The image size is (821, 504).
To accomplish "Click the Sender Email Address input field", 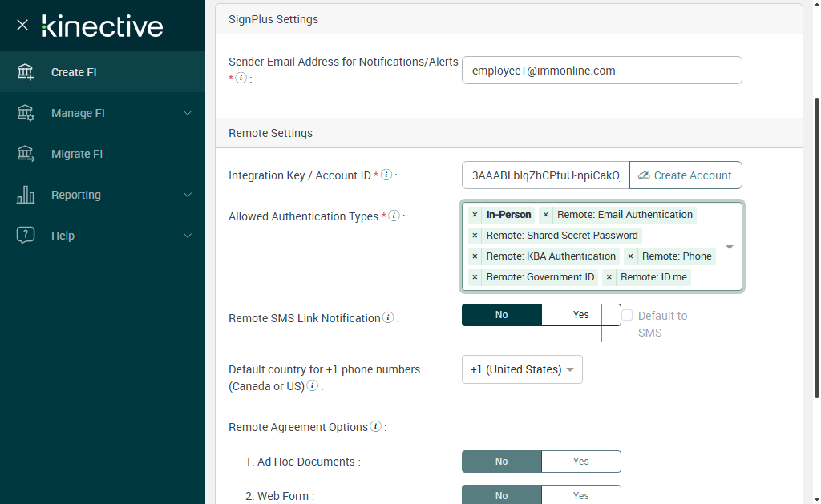I will [601, 71].
